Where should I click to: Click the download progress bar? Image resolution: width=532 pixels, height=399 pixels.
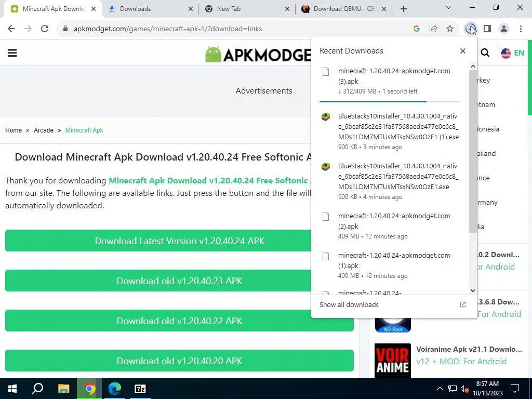point(390,101)
